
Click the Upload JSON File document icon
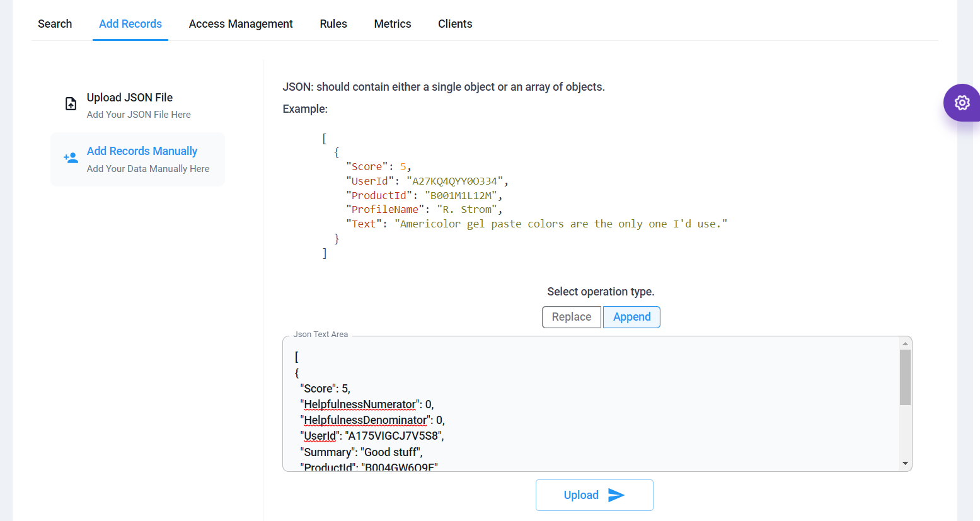click(x=71, y=104)
